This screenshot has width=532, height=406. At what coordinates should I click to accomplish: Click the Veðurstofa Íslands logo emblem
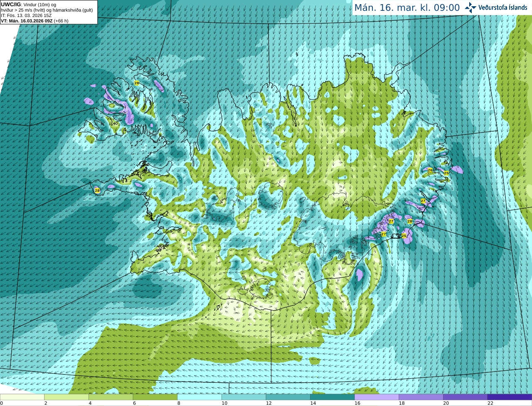pos(470,7)
